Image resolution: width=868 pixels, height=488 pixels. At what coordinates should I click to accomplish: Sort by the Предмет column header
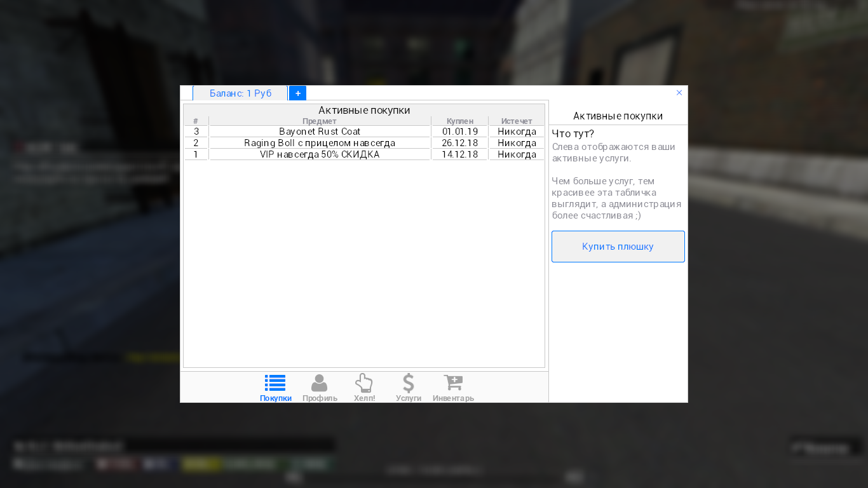[x=320, y=121]
